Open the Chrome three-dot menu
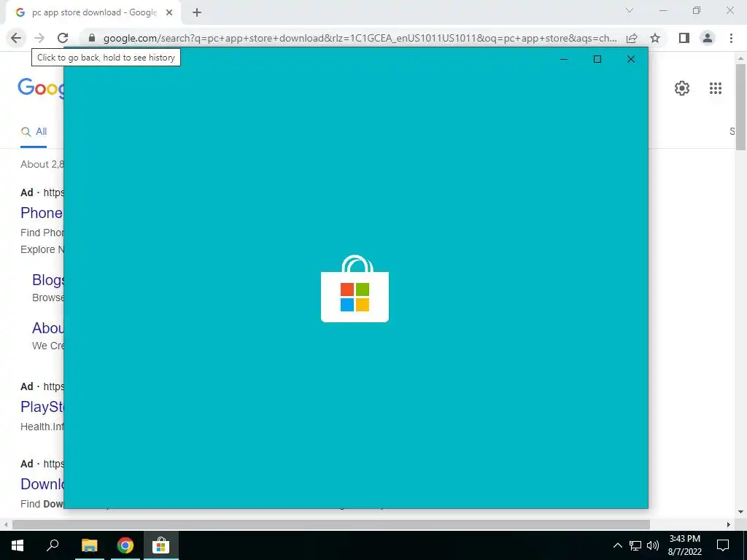The width and height of the screenshot is (747, 560). [731, 38]
